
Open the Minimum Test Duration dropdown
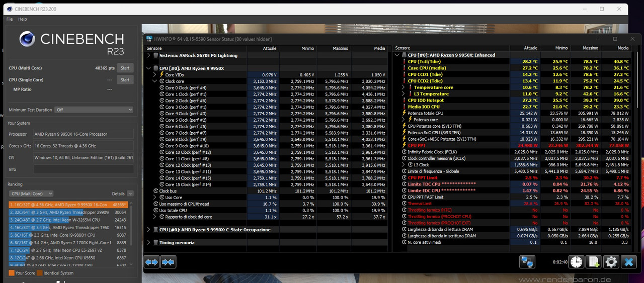(94, 110)
